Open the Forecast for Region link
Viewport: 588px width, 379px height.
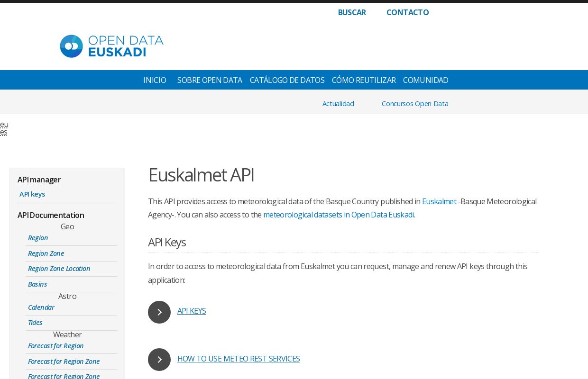(x=55, y=346)
